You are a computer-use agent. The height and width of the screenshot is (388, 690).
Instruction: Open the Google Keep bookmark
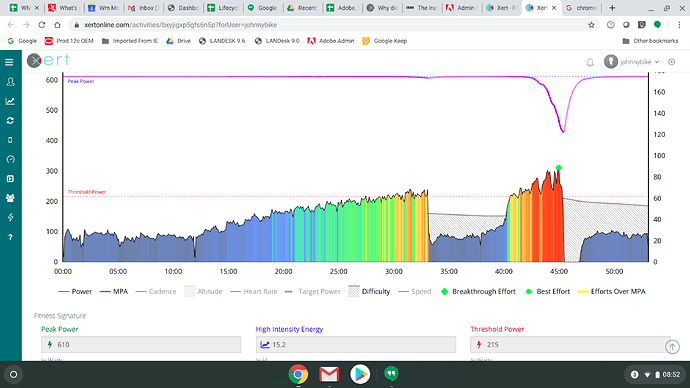coord(385,41)
